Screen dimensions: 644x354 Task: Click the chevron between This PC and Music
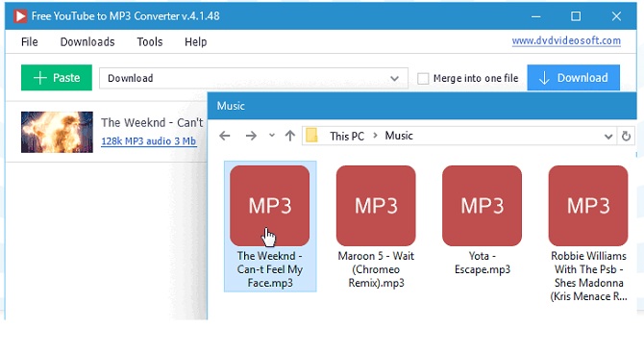375,136
